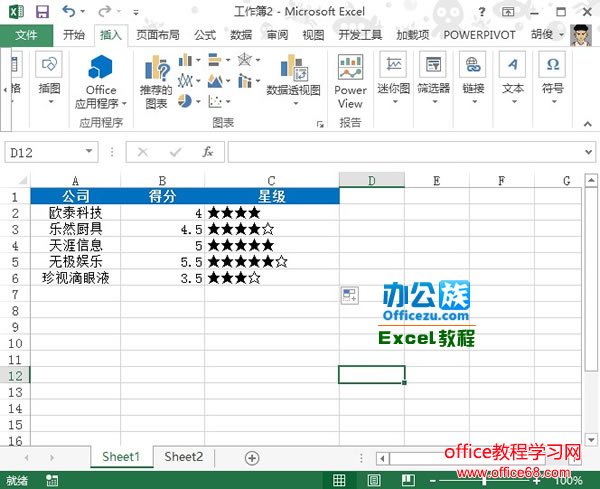
Task: Click the Undo arrow icon
Action: tap(69, 11)
